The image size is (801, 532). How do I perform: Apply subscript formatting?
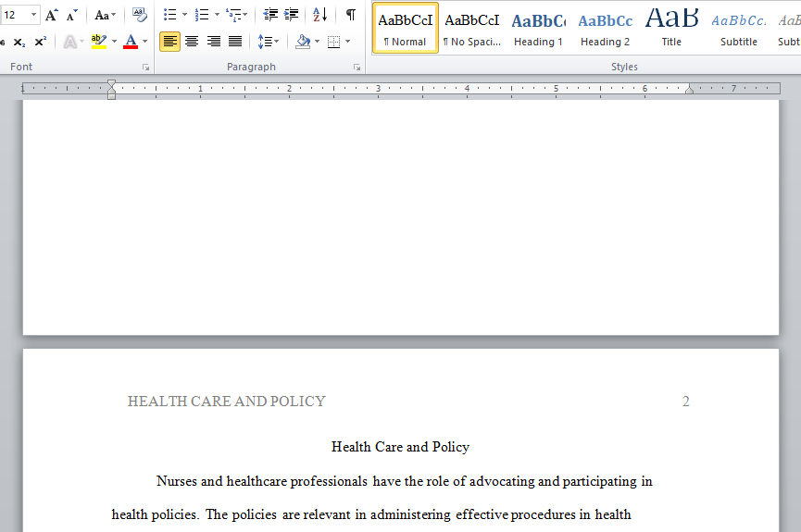coord(19,42)
